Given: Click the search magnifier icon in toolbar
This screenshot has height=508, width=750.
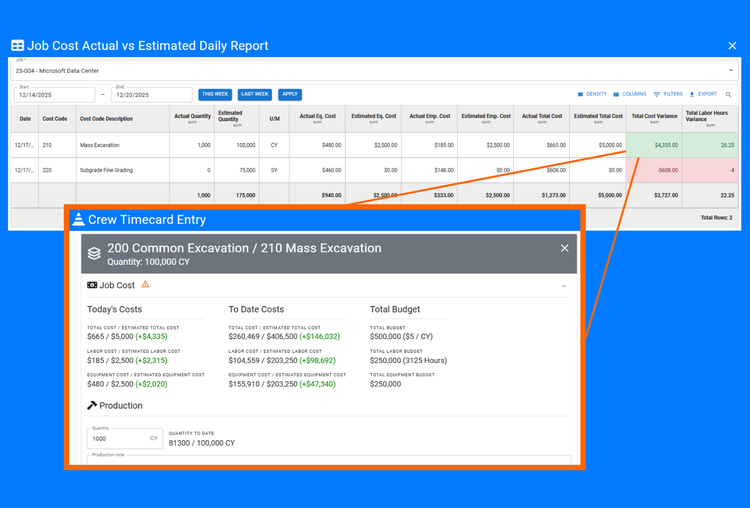Looking at the screenshot, I should point(728,95).
